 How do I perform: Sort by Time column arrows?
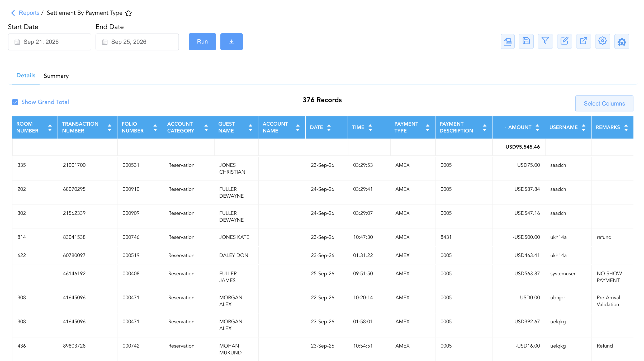click(x=370, y=128)
